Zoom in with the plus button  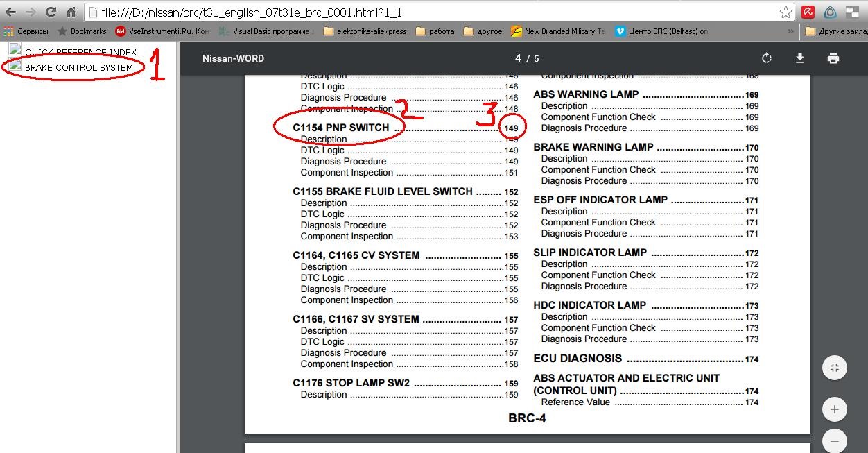coord(835,409)
